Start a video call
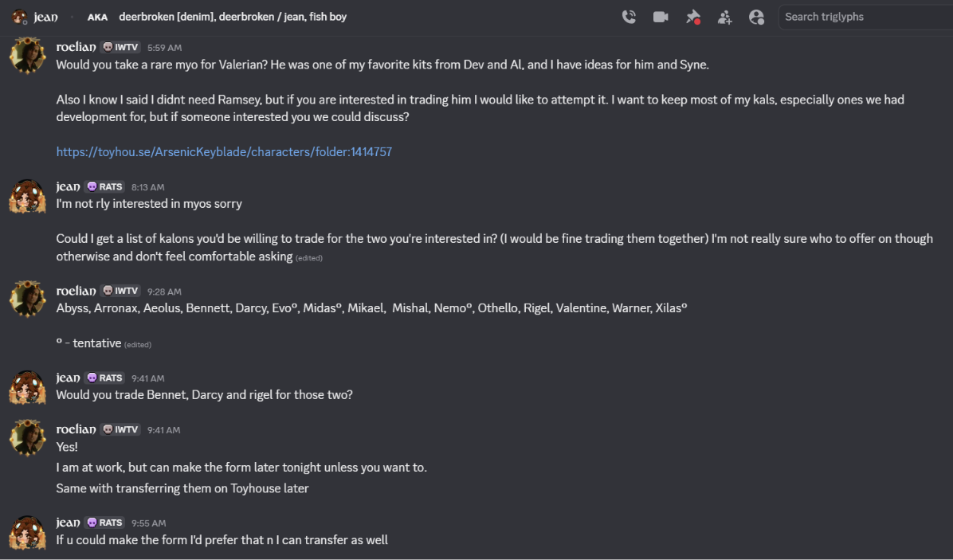953x560 pixels. point(661,17)
